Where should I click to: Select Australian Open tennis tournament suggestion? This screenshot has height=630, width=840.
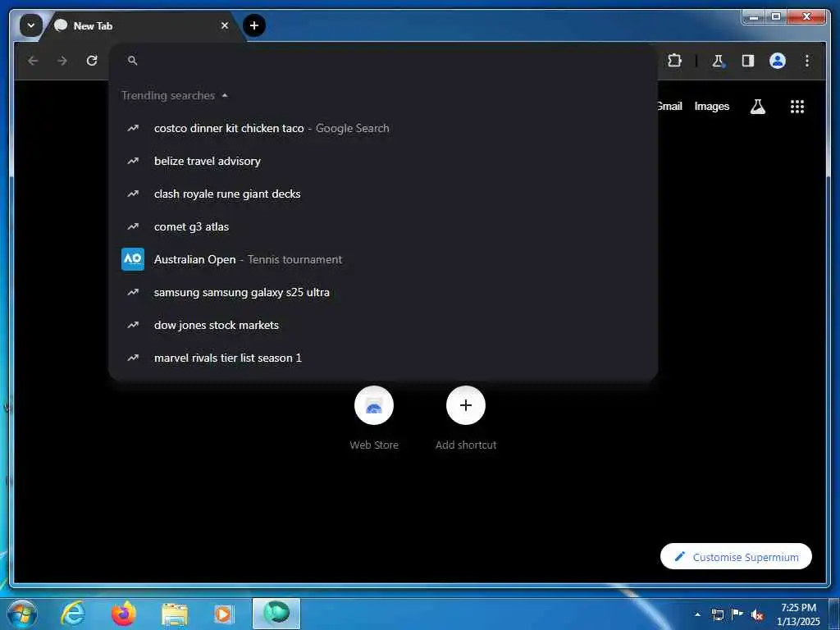pyautogui.click(x=383, y=259)
